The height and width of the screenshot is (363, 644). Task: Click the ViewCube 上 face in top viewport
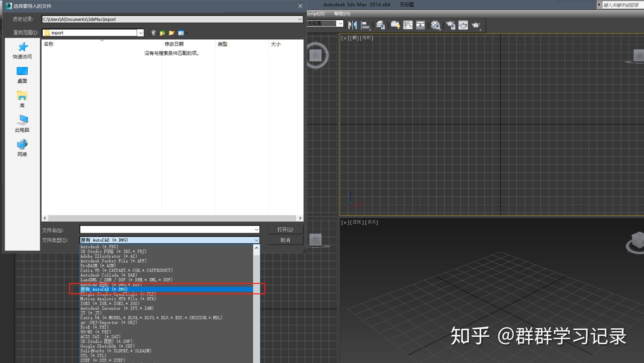click(x=316, y=55)
